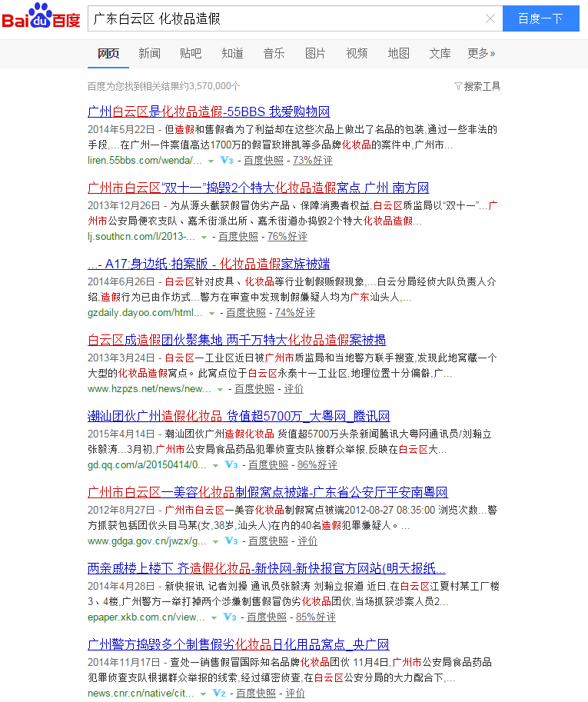Open 百度快照 for liren.55bbs.com result

coord(264,160)
